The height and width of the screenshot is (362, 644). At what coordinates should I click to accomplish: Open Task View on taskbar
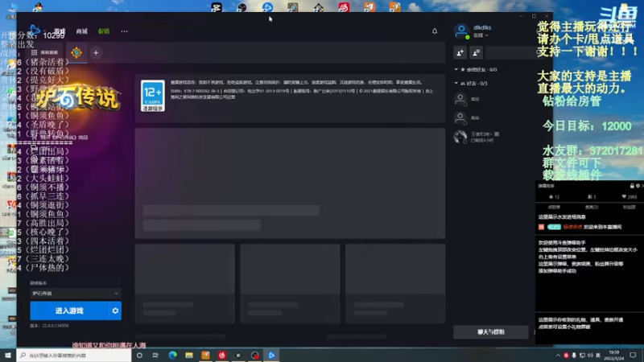155,355
